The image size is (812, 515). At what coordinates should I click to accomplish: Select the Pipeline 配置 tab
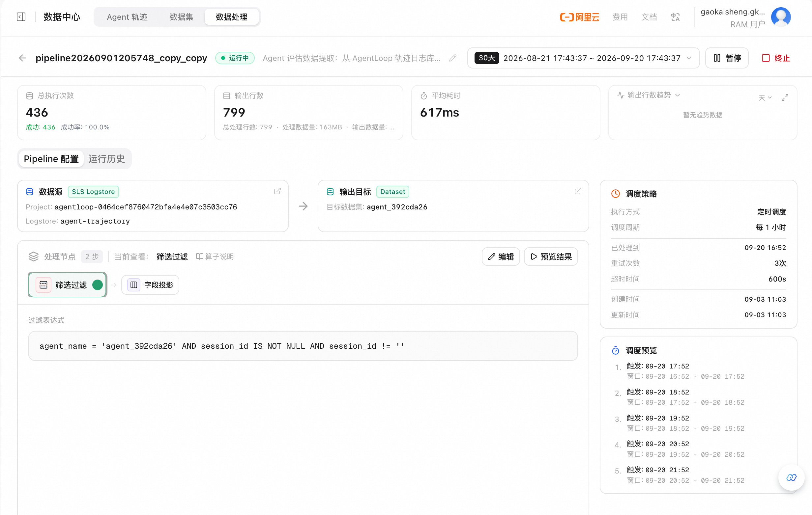pos(51,159)
